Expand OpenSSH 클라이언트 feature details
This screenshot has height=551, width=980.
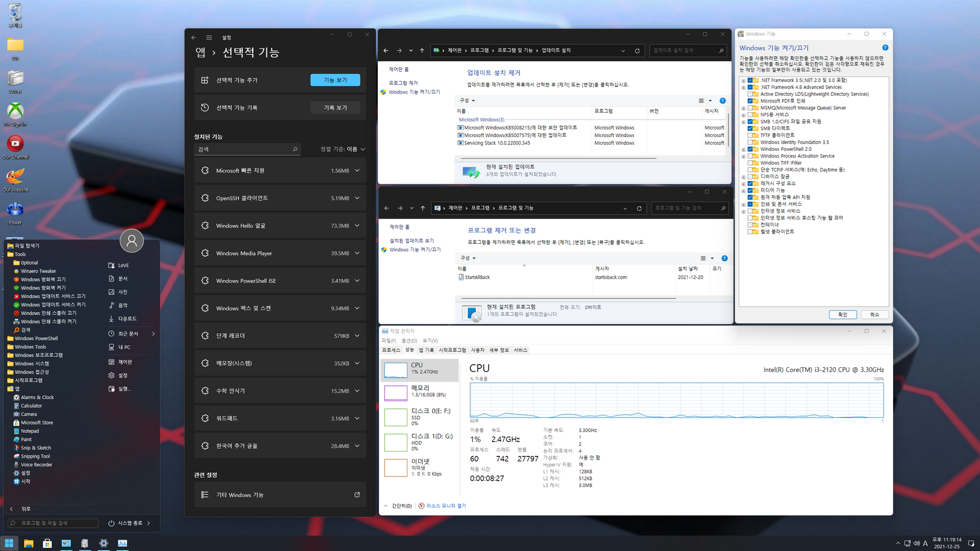(x=357, y=198)
